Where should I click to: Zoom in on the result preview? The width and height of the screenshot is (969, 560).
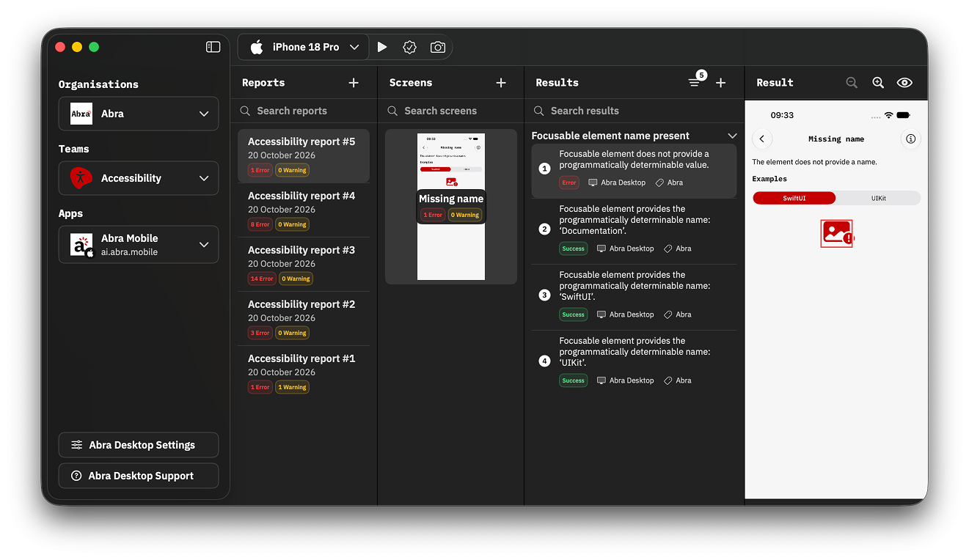tap(878, 83)
